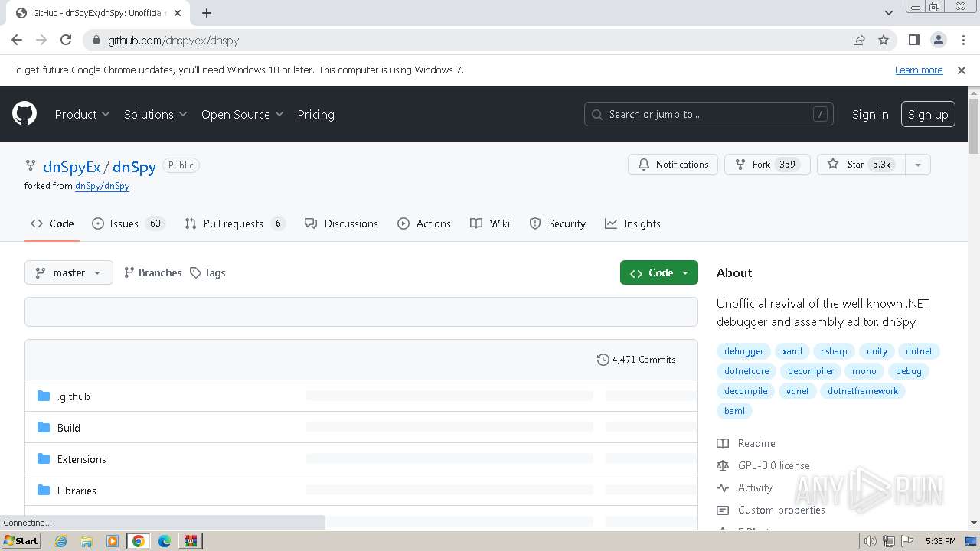
Task: Open Microsoft Edge from taskbar
Action: tap(165, 540)
